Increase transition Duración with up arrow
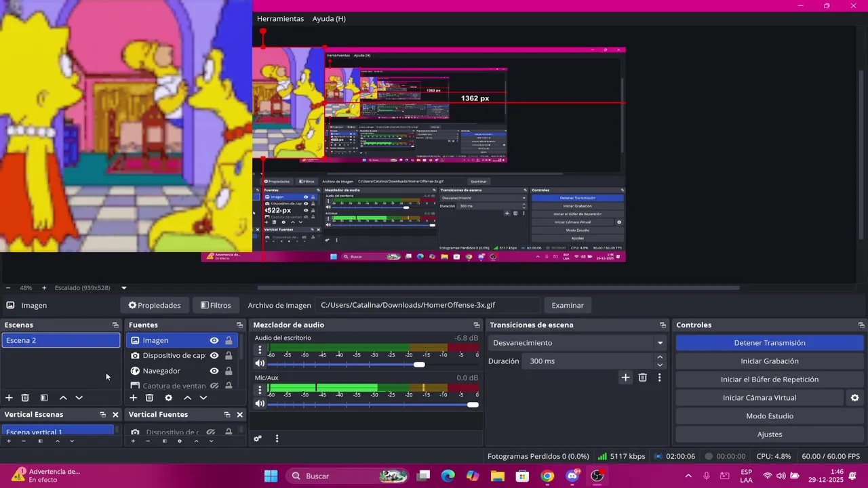This screenshot has height=488, width=868. coord(660,357)
